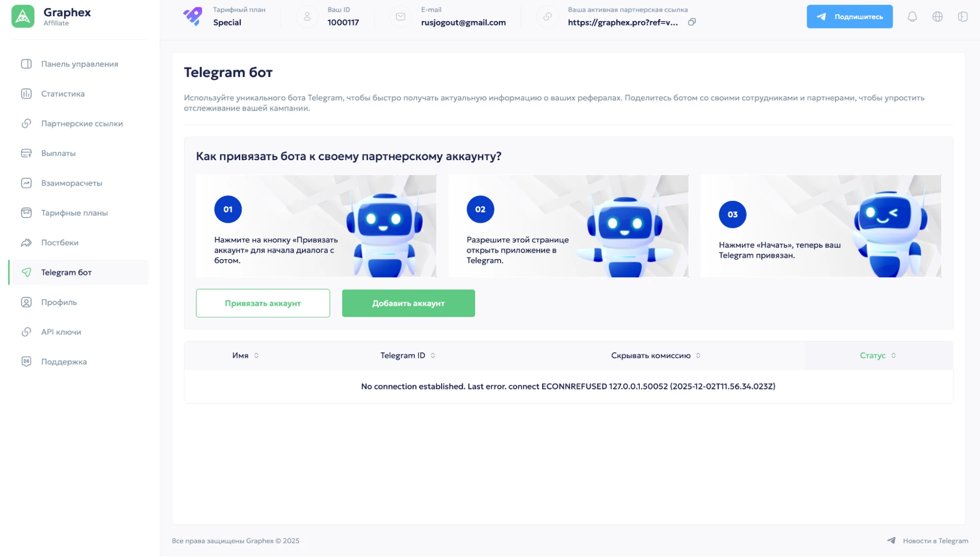Click the e-mail envelope icon
This screenshot has width=980, height=557.
click(x=401, y=17)
